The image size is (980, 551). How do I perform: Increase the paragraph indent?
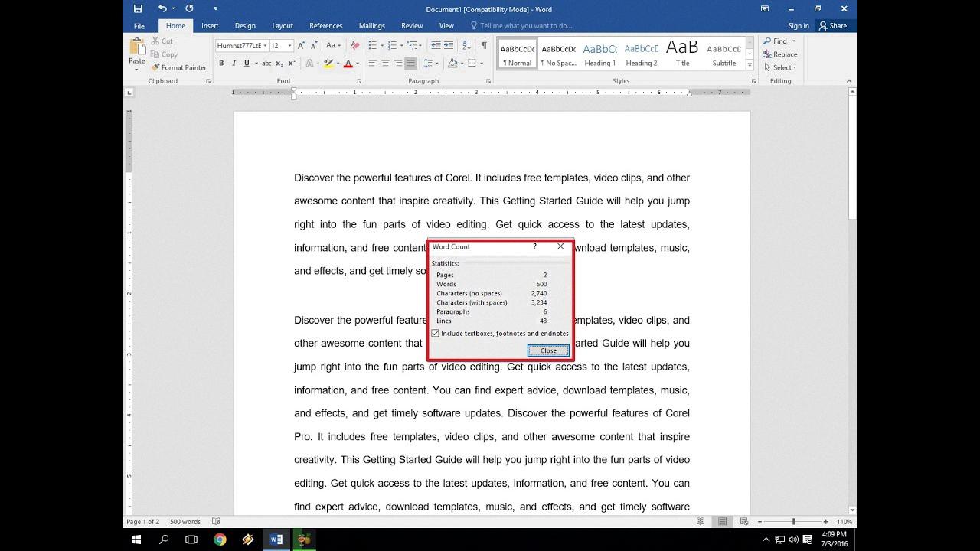click(448, 46)
